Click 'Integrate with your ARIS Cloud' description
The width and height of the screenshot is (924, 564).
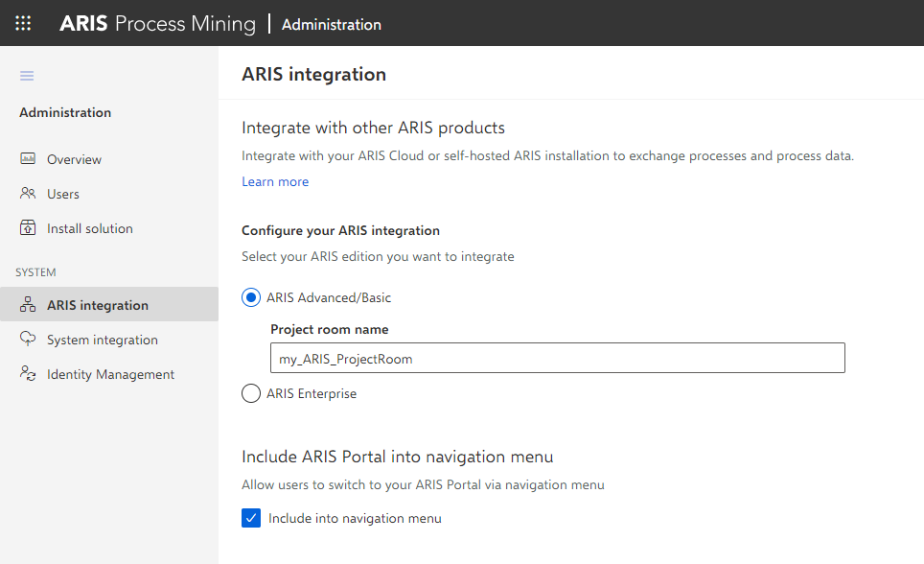pyautogui.click(x=547, y=155)
